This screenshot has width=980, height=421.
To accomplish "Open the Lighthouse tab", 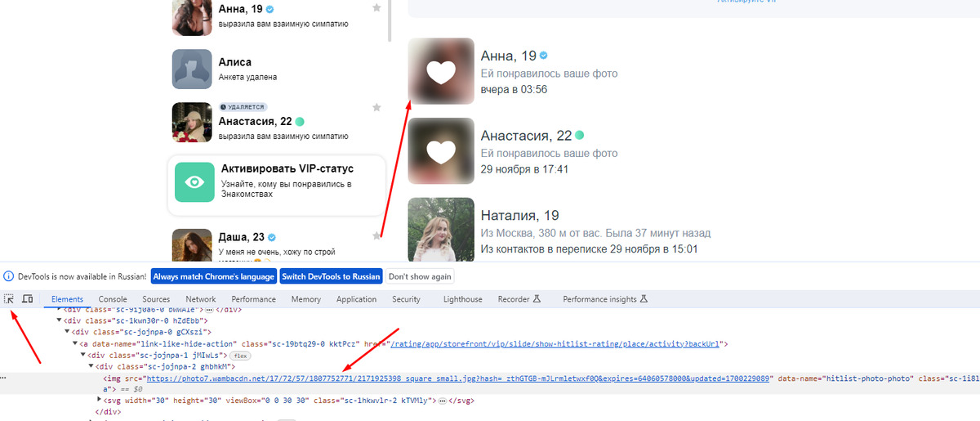I will pos(463,299).
